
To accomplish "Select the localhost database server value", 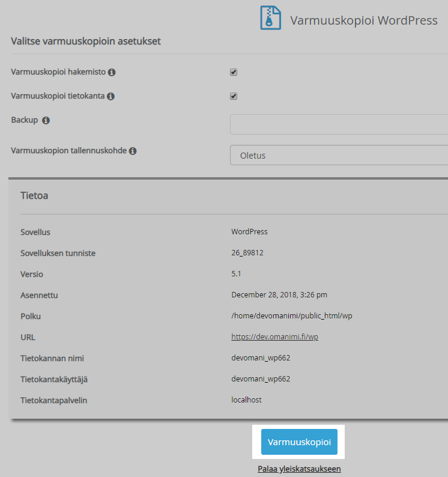I will point(246,400).
